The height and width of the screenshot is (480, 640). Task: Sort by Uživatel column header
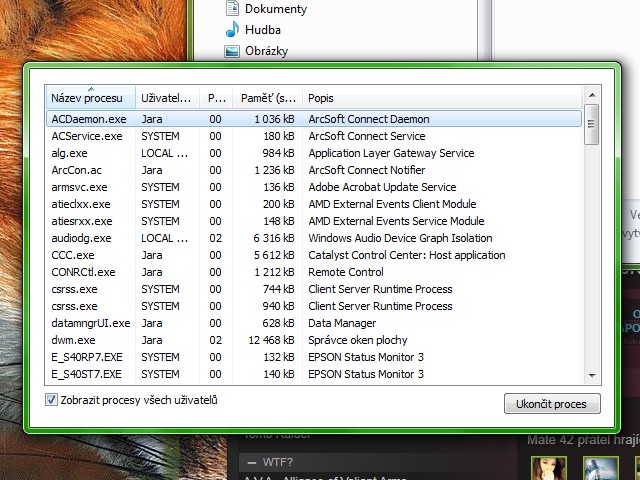pos(167,98)
